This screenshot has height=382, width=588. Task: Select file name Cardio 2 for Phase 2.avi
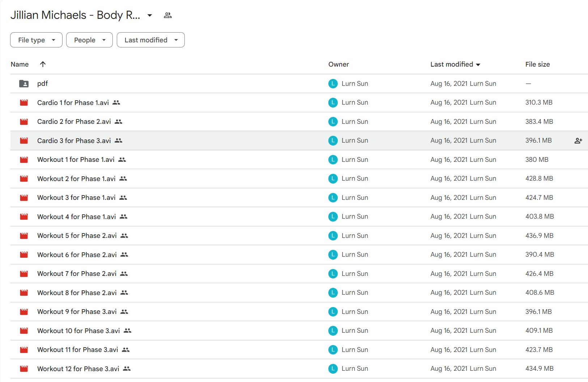coord(74,122)
